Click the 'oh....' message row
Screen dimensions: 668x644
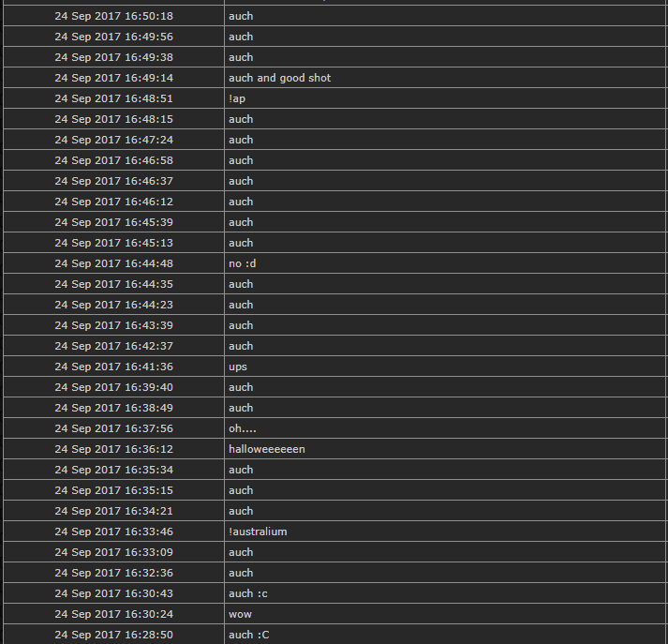click(x=334, y=428)
